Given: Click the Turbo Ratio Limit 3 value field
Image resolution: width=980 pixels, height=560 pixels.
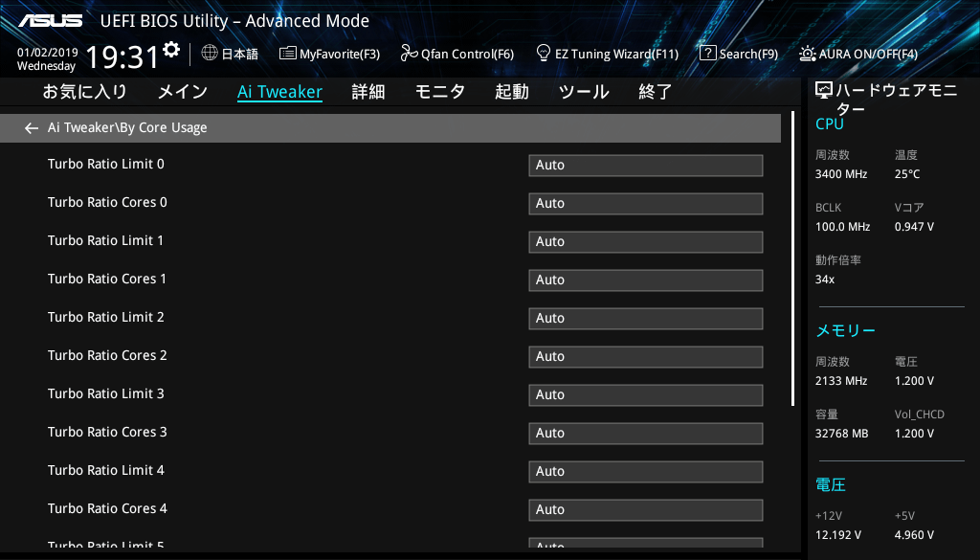Looking at the screenshot, I should tap(646, 395).
